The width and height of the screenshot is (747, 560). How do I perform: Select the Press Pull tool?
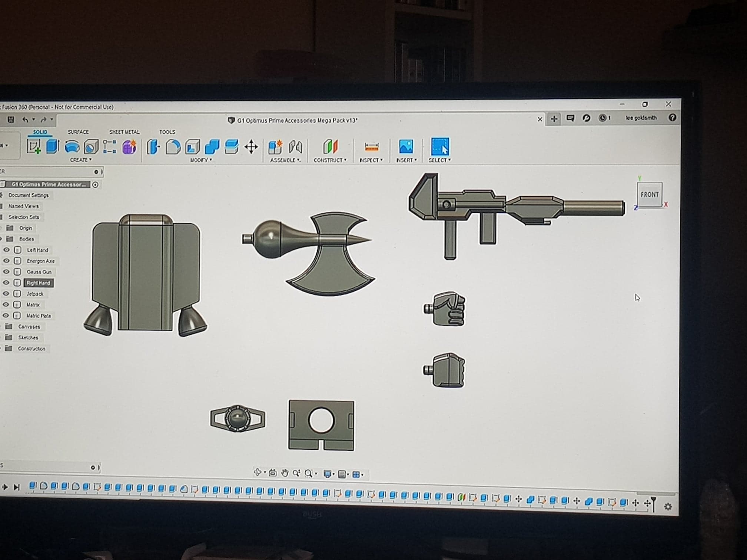coord(153,147)
